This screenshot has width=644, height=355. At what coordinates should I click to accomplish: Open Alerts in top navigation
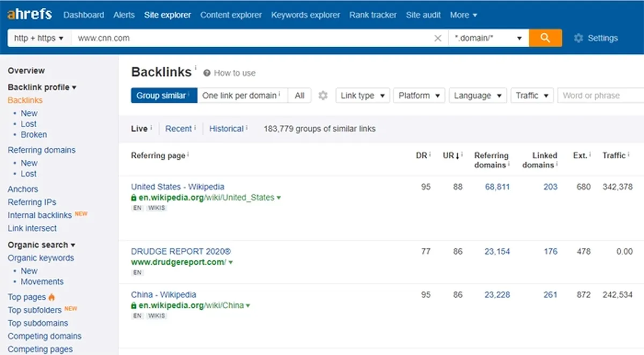(124, 15)
